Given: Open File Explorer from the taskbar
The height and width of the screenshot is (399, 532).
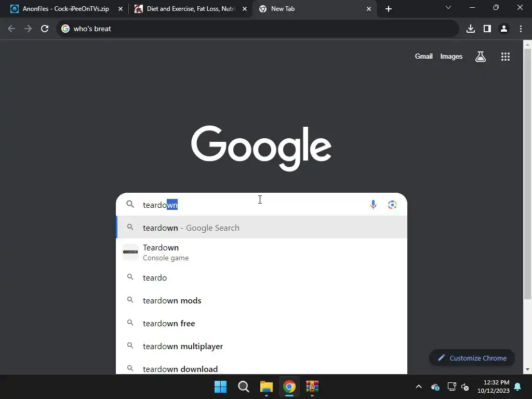Looking at the screenshot, I should [267, 387].
